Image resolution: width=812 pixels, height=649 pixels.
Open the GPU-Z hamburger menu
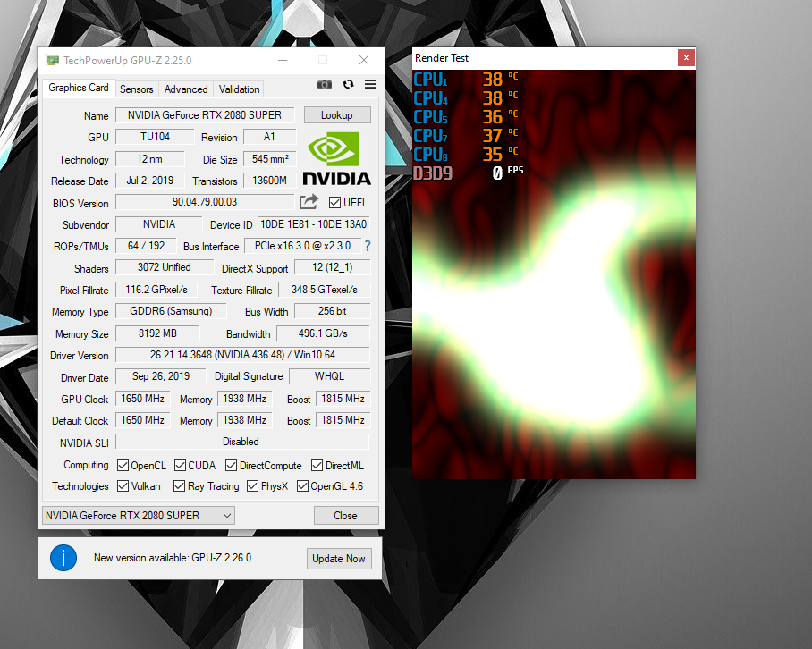pos(370,84)
